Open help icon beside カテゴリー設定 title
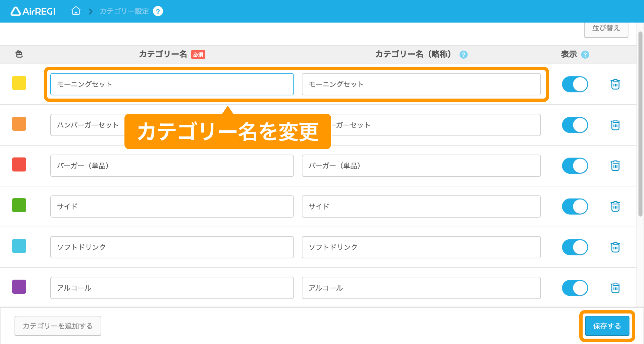 coord(158,11)
